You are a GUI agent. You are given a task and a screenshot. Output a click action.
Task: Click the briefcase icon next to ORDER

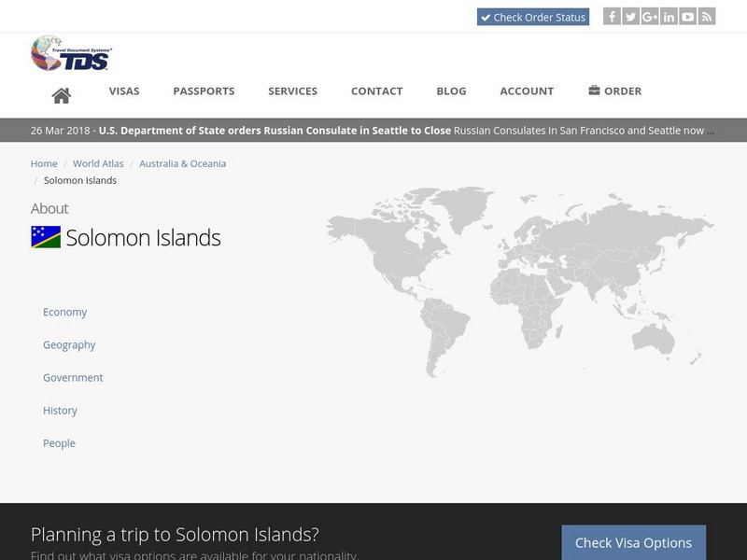click(593, 91)
